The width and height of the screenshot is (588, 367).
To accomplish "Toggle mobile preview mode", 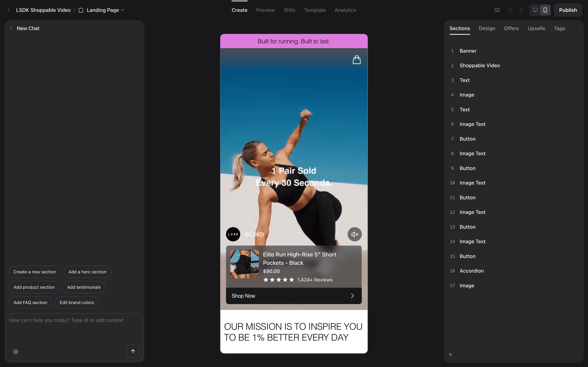I will 545,10.
